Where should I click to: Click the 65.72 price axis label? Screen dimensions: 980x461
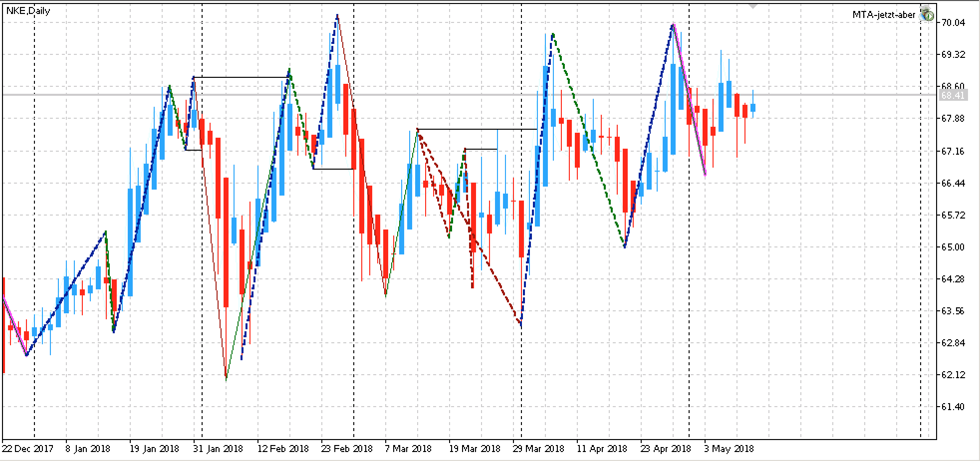tap(953, 215)
